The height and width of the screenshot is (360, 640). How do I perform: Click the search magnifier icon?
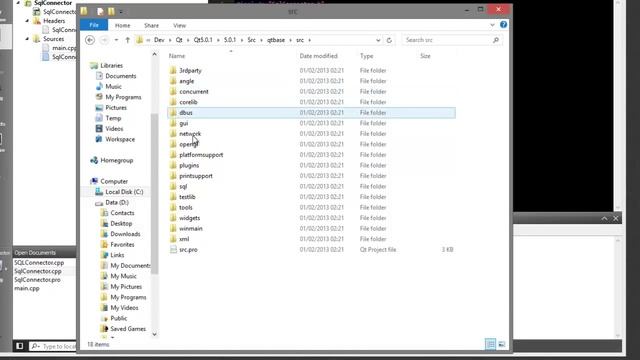pos(496,40)
